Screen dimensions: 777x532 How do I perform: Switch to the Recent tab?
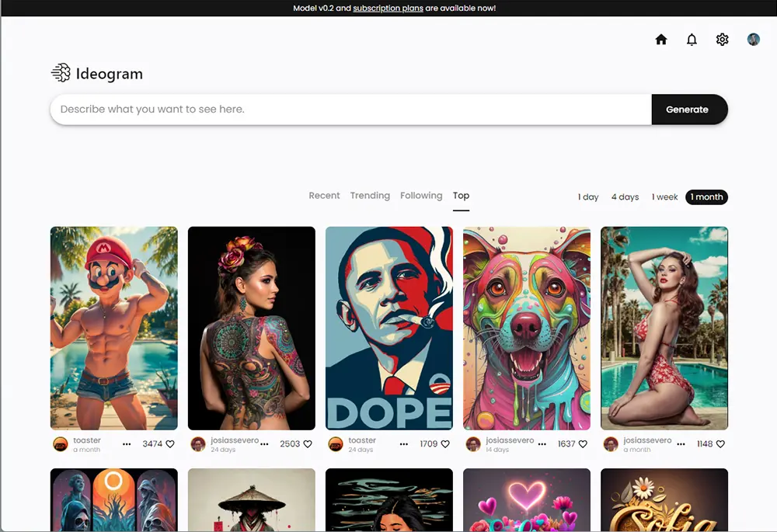point(324,196)
